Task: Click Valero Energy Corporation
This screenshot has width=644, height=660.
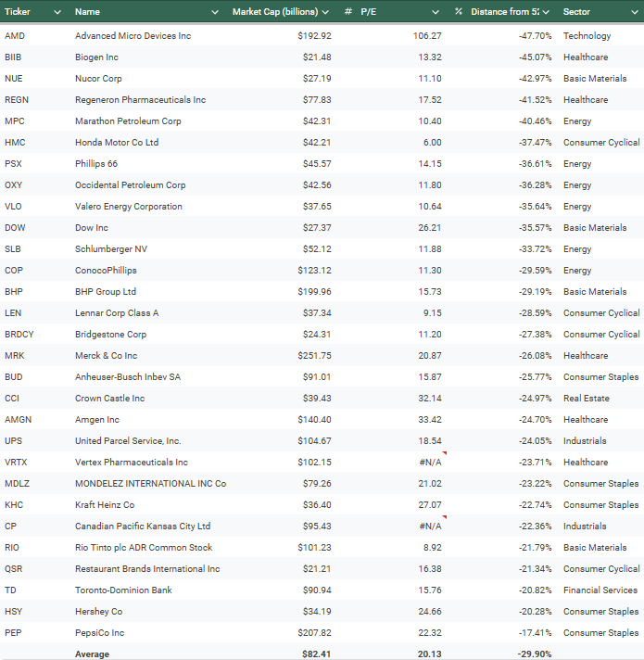Action: coord(129,206)
